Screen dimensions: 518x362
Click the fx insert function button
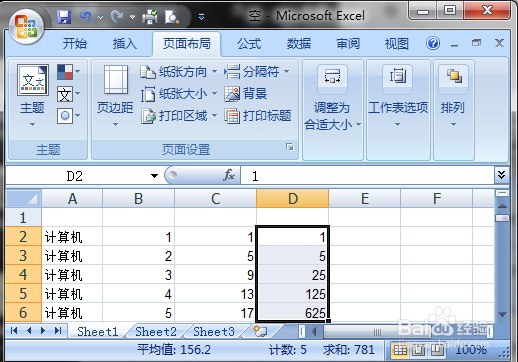pos(229,175)
